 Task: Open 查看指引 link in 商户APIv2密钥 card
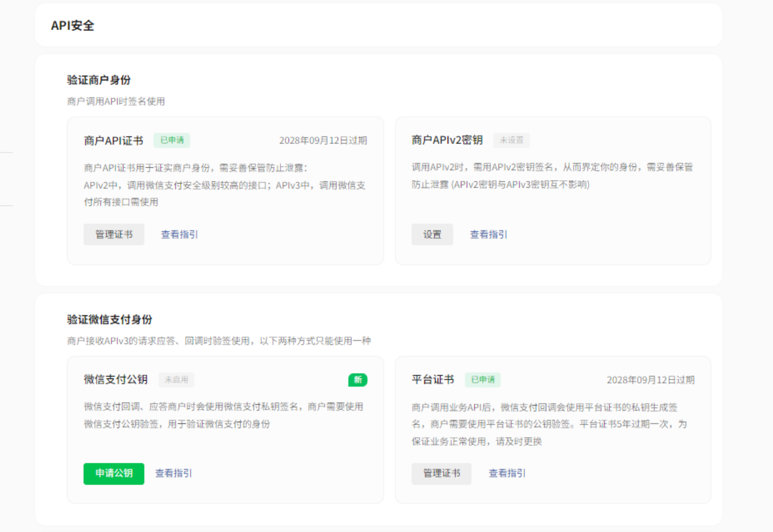coord(489,235)
